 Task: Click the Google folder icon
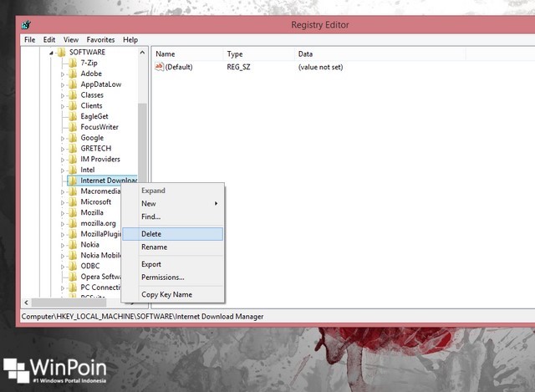pyautogui.click(x=73, y=138)
